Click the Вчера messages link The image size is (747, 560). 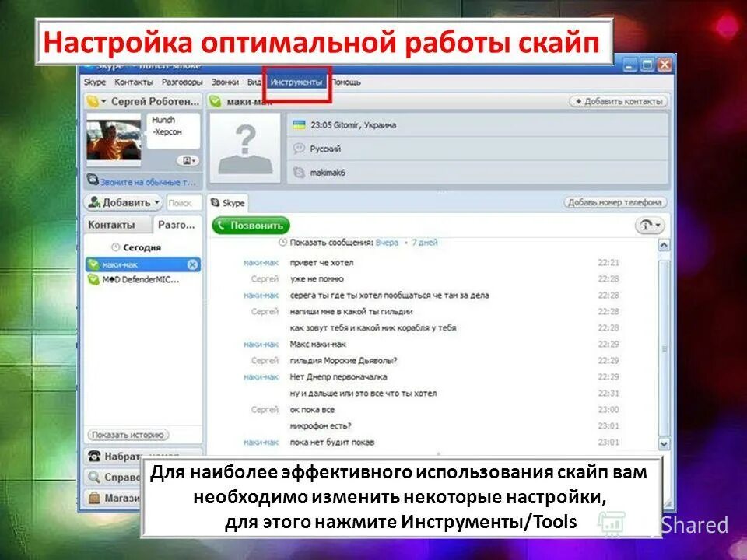pos(387,243)
